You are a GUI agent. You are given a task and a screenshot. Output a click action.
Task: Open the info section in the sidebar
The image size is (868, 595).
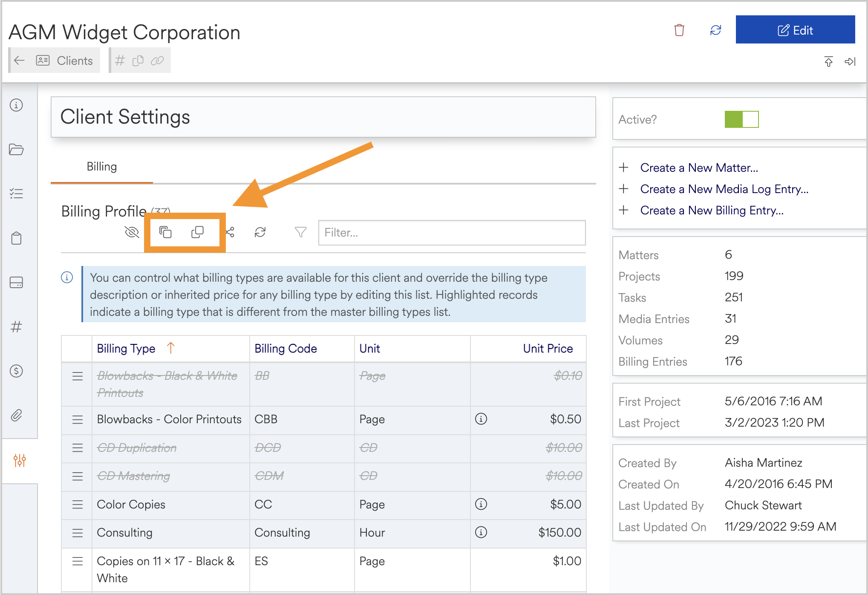pos(16,105)
